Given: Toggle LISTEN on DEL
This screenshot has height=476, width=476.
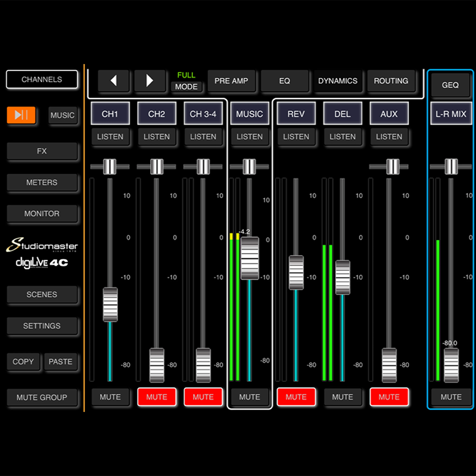Looking at the screenshot, I should click(342, 137).
